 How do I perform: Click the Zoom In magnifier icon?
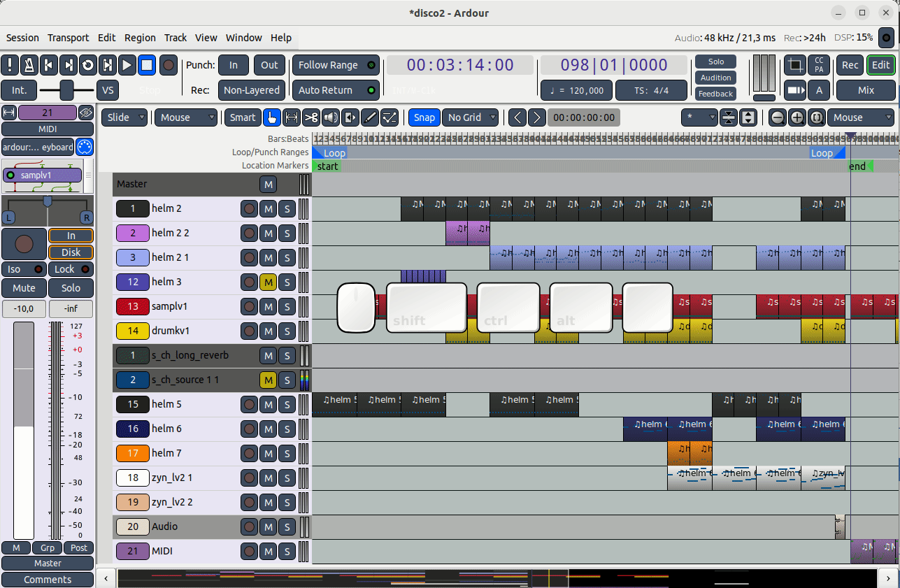tap(797, 117)
